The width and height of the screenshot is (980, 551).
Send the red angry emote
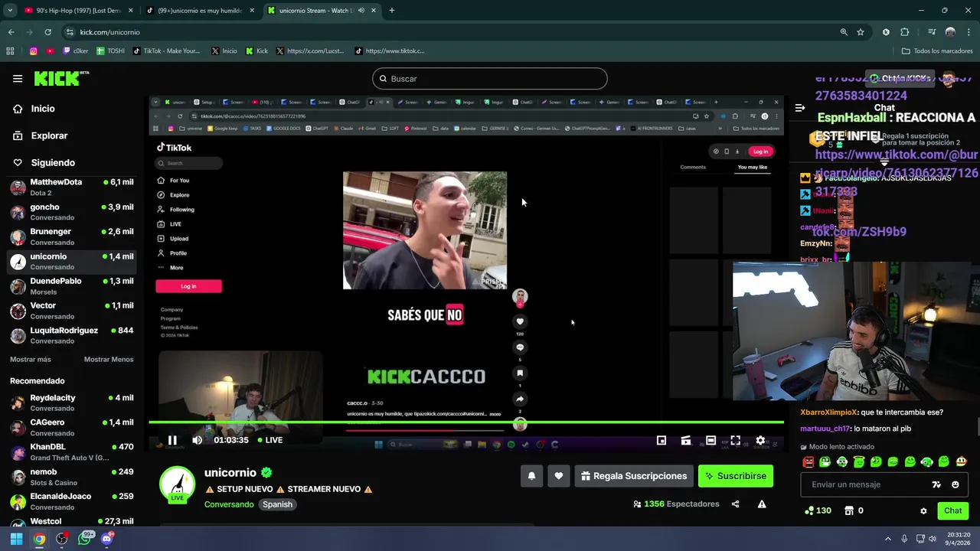coord(808,461)
